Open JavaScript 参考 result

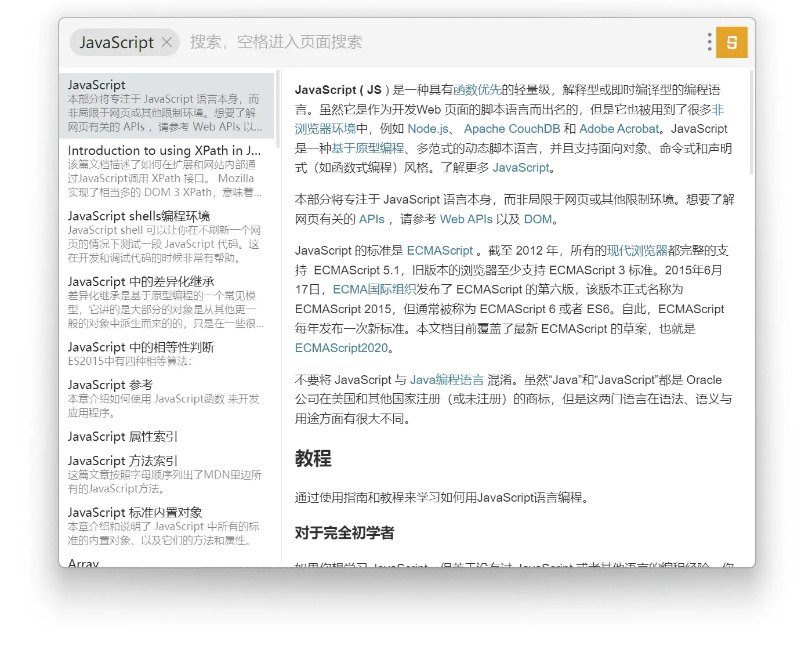point(167,398)
